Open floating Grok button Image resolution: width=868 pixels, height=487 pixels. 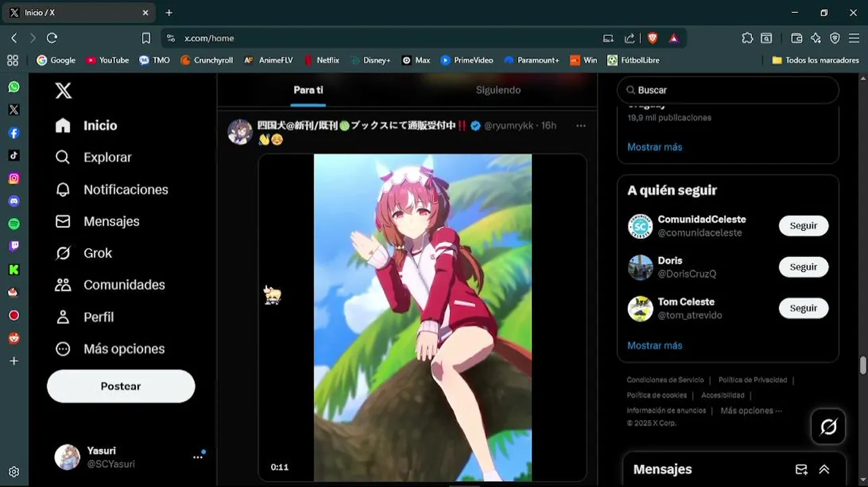click(829, 427)
